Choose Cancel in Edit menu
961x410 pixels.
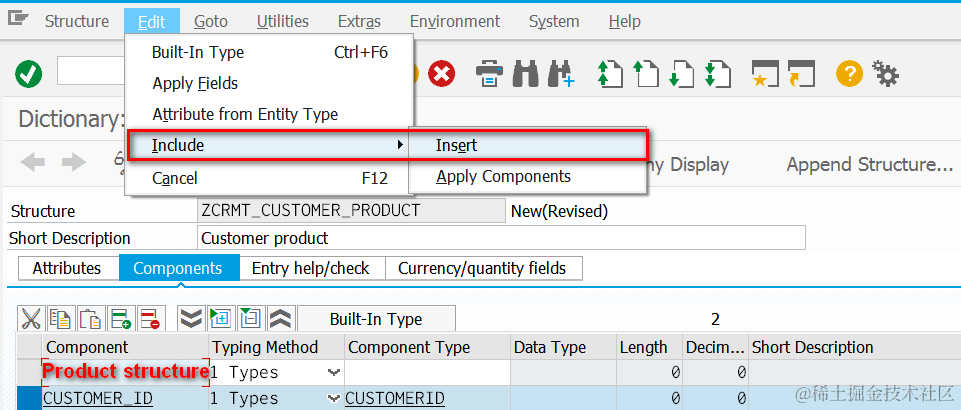270,178
